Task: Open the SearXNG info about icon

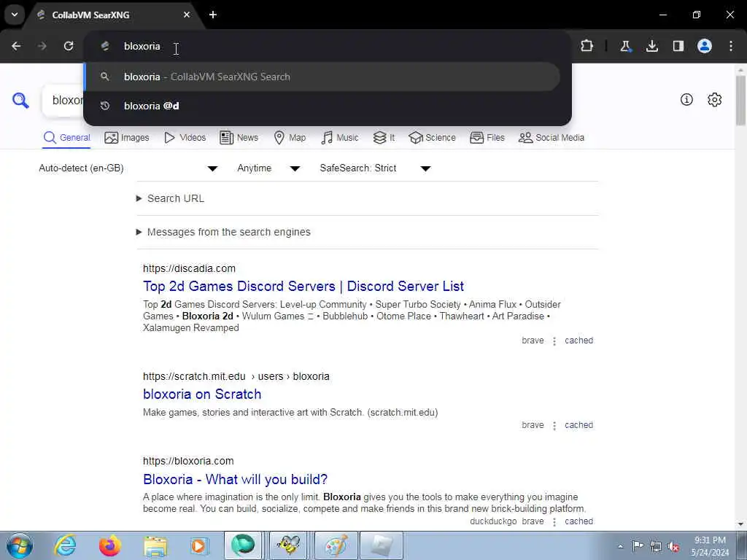Action: pos(686,99)
